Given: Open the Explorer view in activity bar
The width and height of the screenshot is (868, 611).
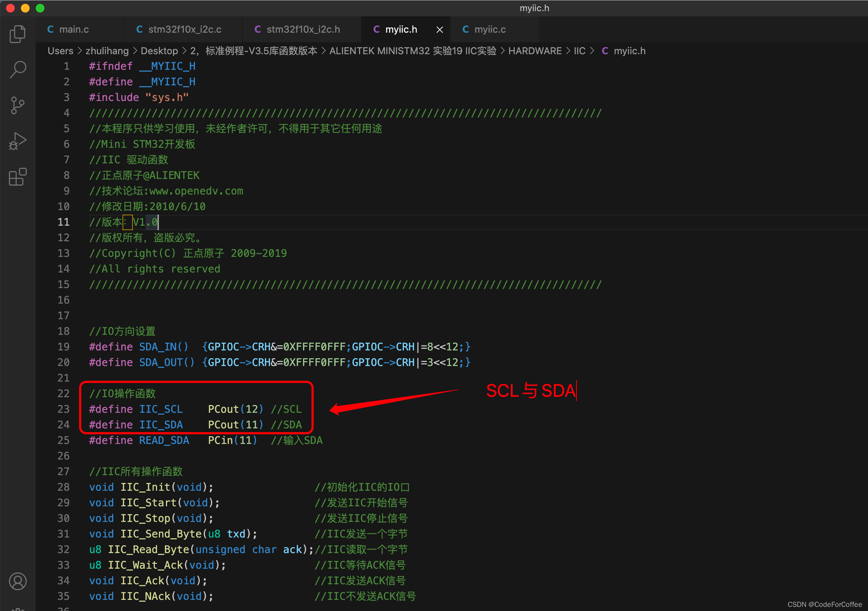Looking at the screenshot, I should [x=17, y=34].
